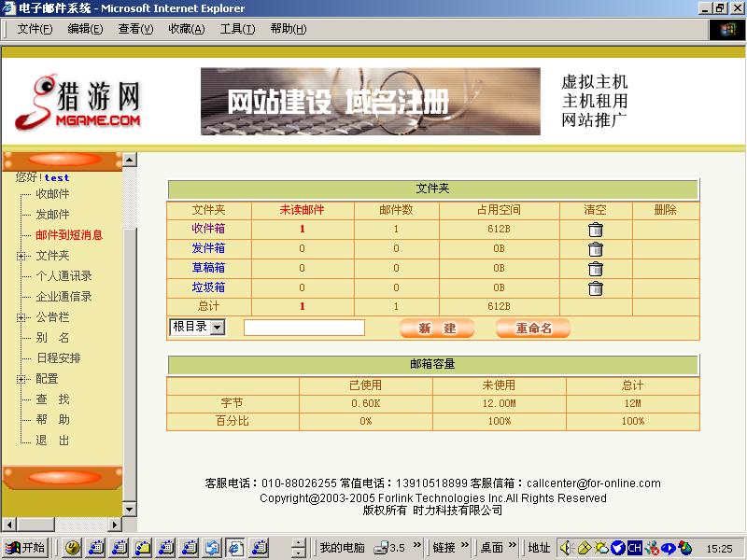Open the 3.5 floppy drive shortcut in the taskbar

tap(388, 548)
